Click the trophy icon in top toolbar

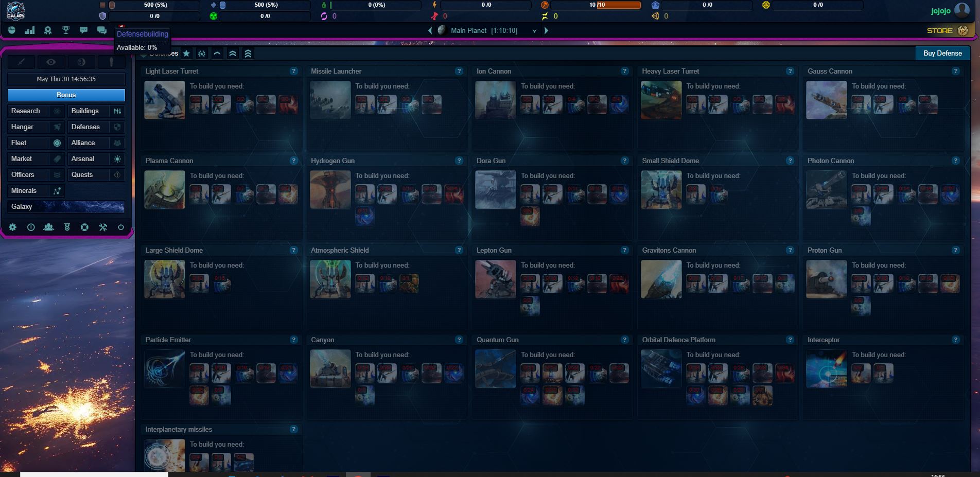point(66,30)
